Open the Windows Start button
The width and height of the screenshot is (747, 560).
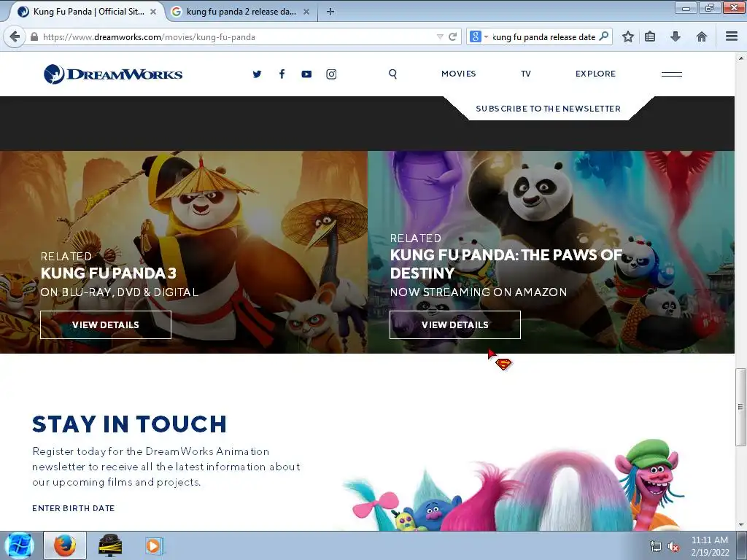pos(19,545)
